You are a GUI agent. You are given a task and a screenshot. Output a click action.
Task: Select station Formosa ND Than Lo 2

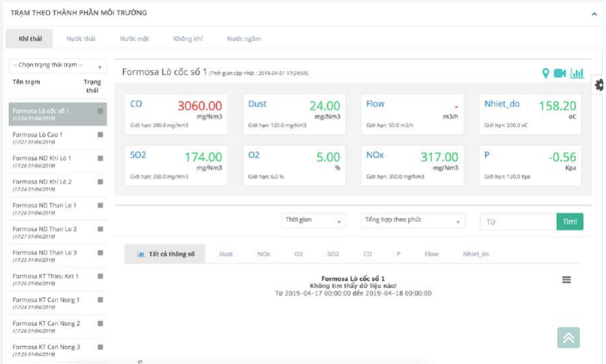coord(57,232)
